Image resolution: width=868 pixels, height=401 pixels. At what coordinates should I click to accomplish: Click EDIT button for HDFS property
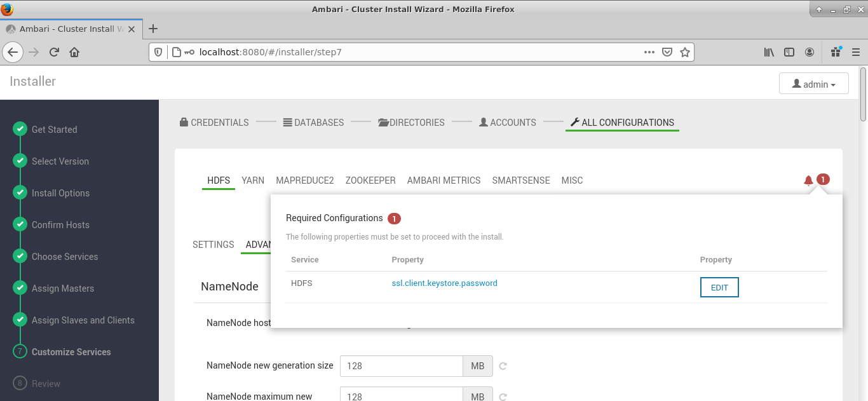click(719, 287)
